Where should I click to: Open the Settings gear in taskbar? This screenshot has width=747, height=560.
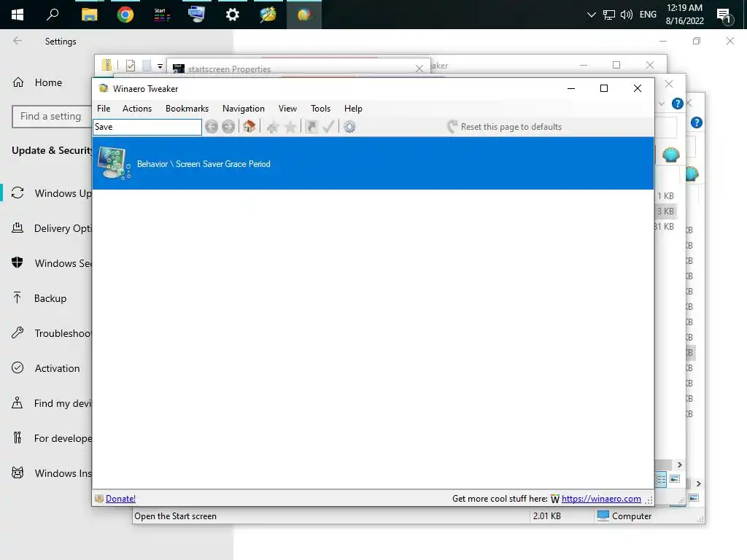[x=233, y=15]
